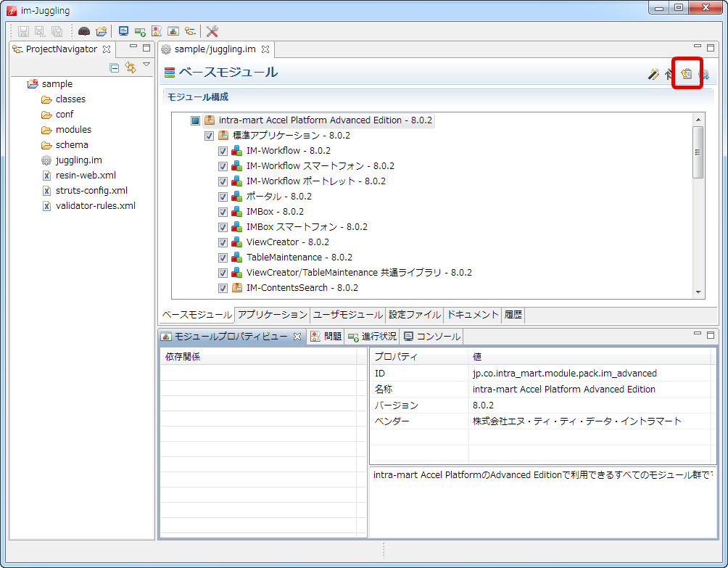Open the 問題 view tab
Screen dimensions: 728x568
[x=326, y=337]
